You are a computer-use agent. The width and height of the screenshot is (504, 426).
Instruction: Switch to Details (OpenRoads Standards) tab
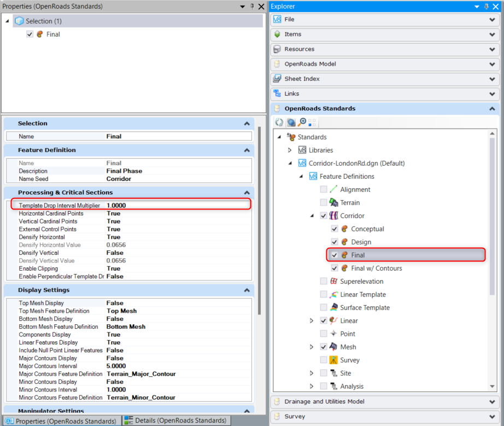point(177,421)
